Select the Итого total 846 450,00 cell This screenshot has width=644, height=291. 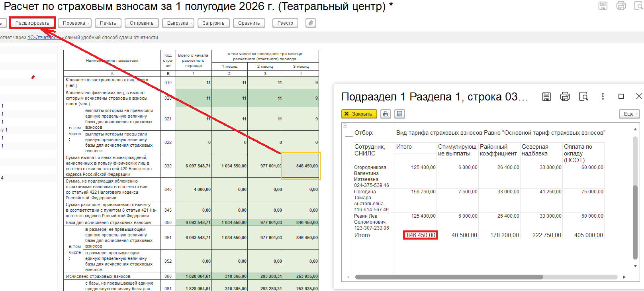(421, 235)
